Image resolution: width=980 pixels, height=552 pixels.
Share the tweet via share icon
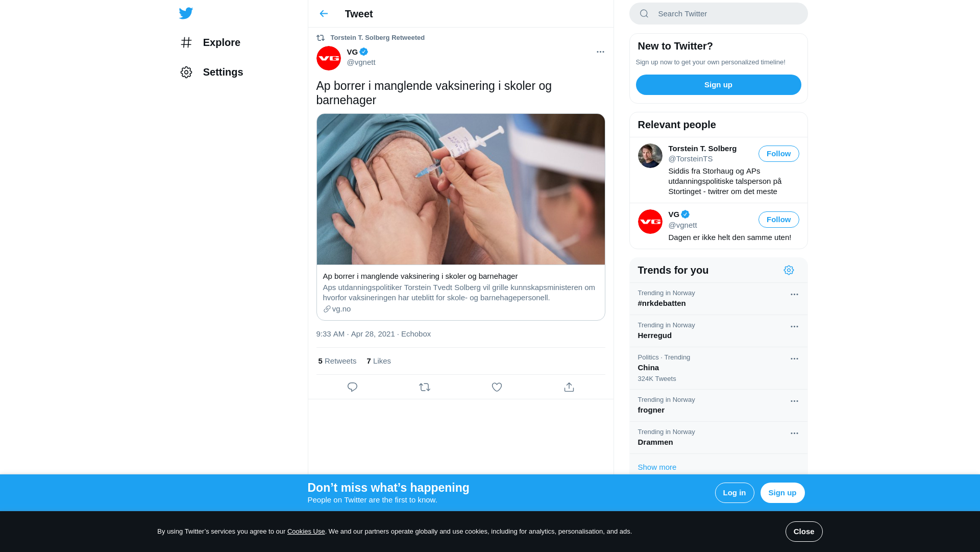(569, 387)
